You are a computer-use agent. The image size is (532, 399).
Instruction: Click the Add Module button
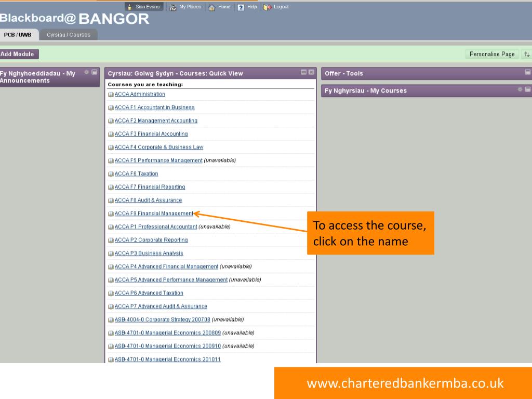(x=19, y=54)
